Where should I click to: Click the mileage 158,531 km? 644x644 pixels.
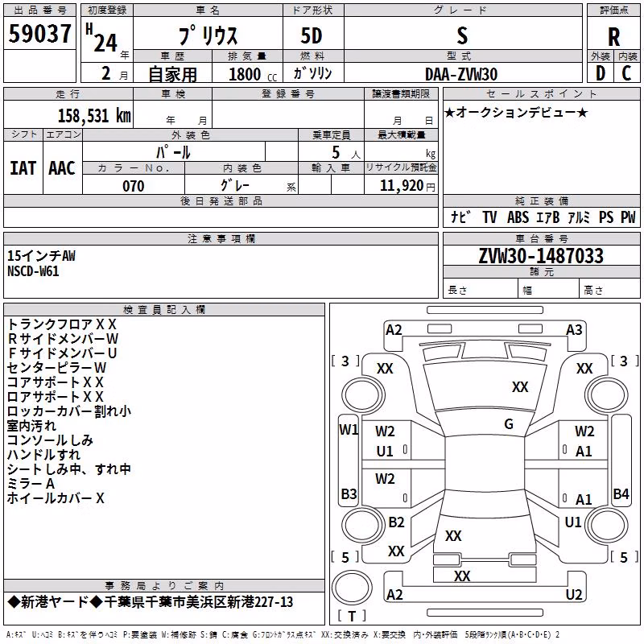[94, 116]
